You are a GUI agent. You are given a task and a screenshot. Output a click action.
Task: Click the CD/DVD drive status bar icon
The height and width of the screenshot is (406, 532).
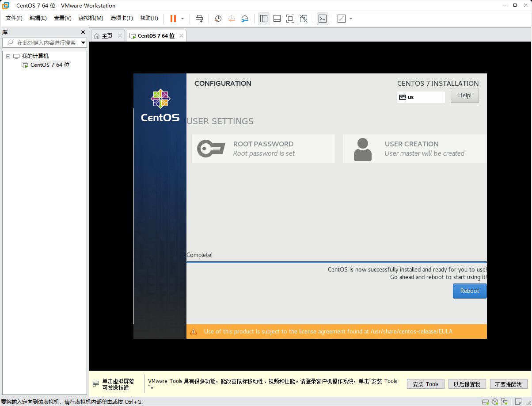pyautogui.click(x=495, y=402)
